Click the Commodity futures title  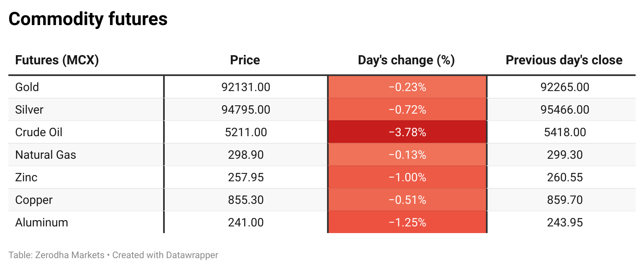(x=88, y=19)
